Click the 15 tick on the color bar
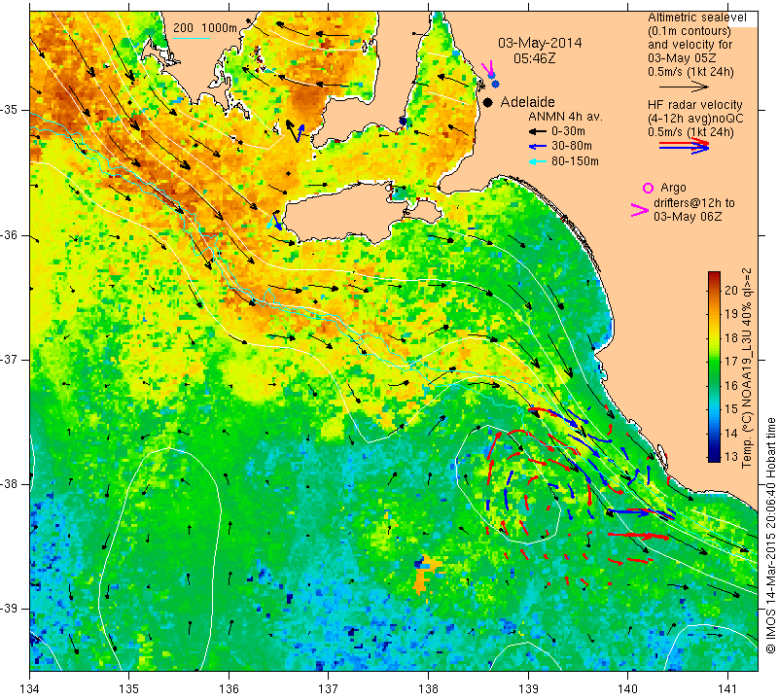The width and height of the screenshot is (778, 700). point(731,408)
